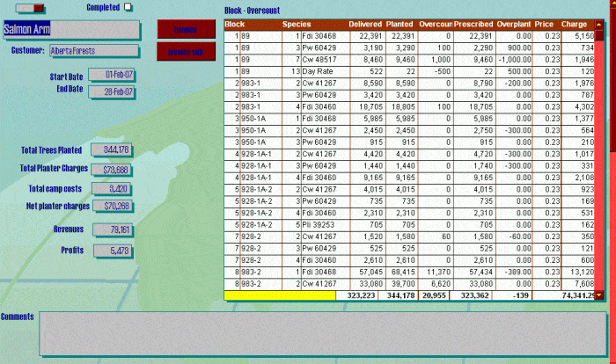Select the Customer field with Alberta Forests

93,51
